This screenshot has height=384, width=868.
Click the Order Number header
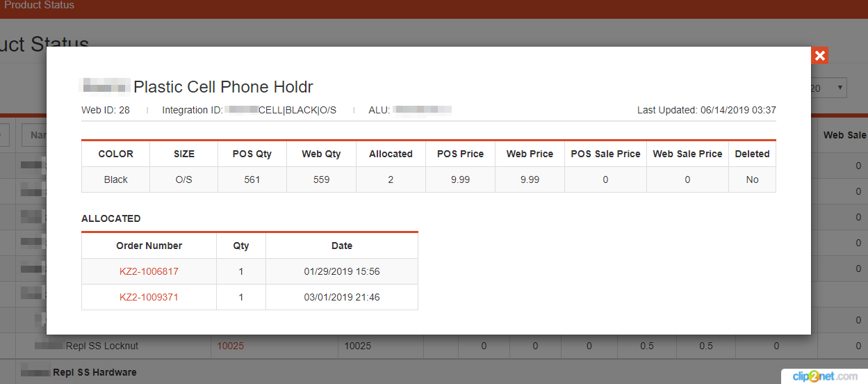[149, 246]
